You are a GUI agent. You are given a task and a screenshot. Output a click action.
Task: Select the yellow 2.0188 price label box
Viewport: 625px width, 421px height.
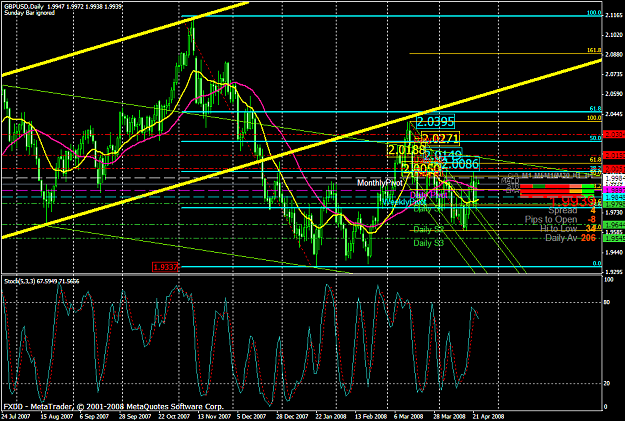pos(407,150)
